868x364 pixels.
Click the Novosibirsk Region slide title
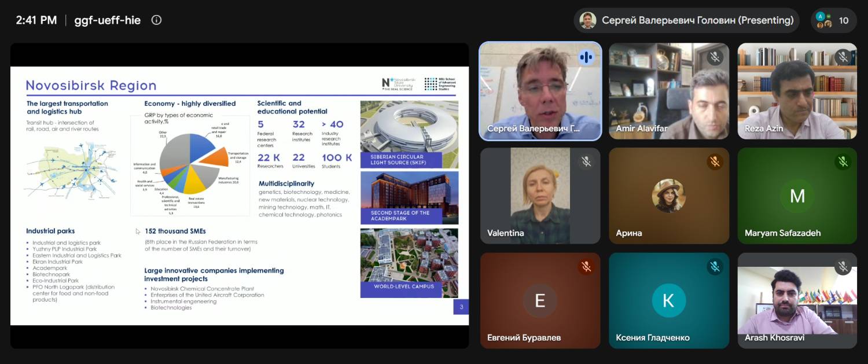click(x=91, y=86)
